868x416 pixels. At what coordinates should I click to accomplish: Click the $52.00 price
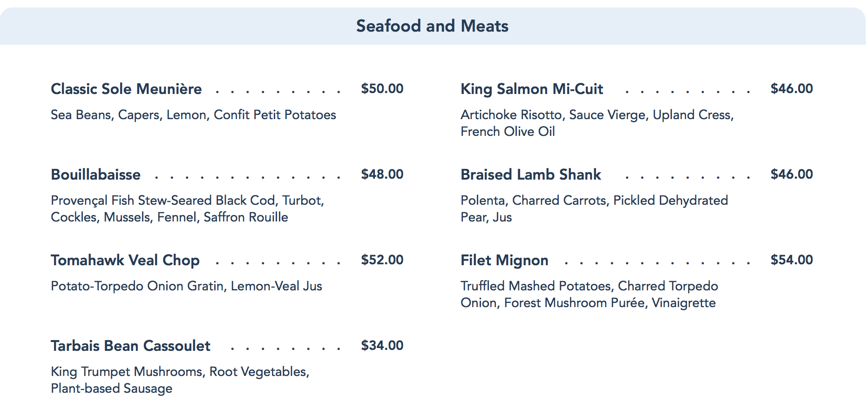(x=382, y=260)
